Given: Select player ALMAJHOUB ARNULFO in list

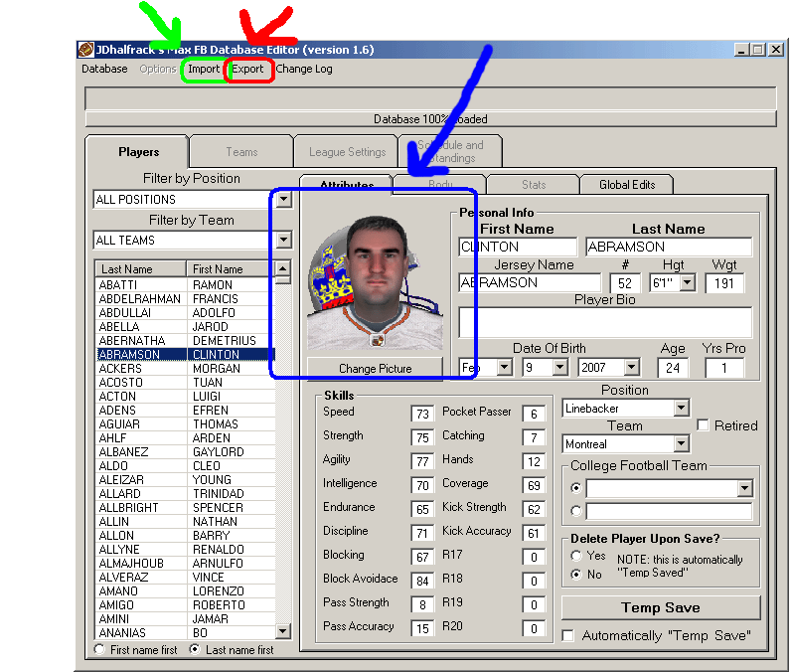Looking at the screenshot, I should [185, 563].
